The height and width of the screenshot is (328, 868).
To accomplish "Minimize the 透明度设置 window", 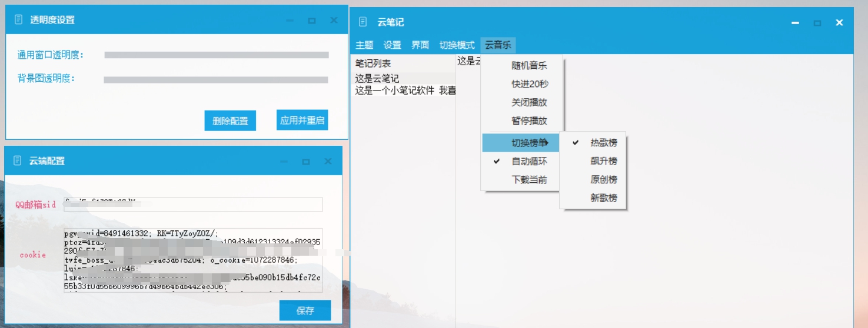I will [290, 21].
